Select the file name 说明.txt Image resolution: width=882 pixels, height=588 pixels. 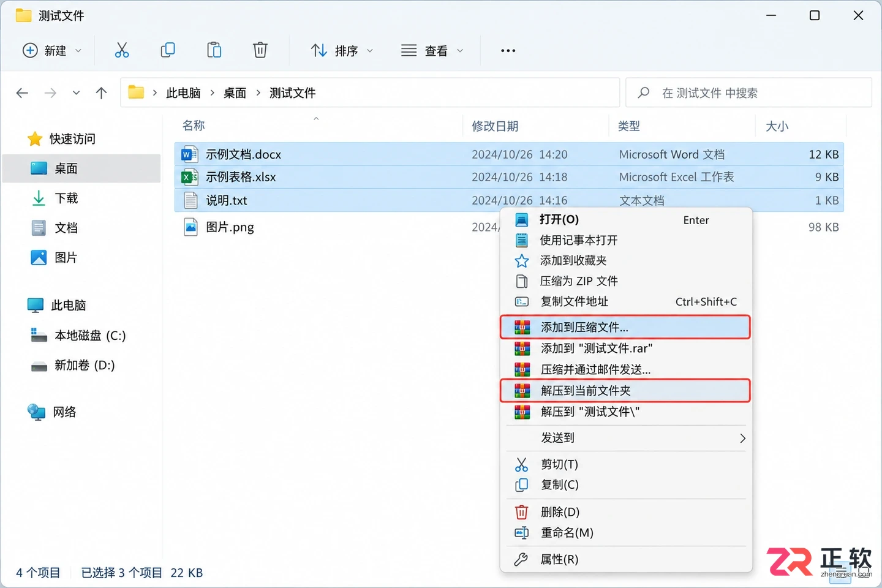227,200
